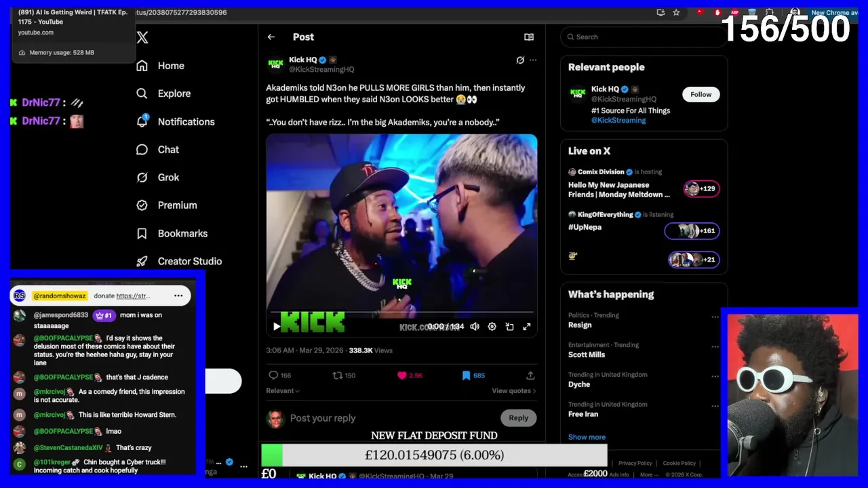Open Kick HQ avatar in Relevant people
Viewport: 868px width, 488px height.
pos(577,93)
